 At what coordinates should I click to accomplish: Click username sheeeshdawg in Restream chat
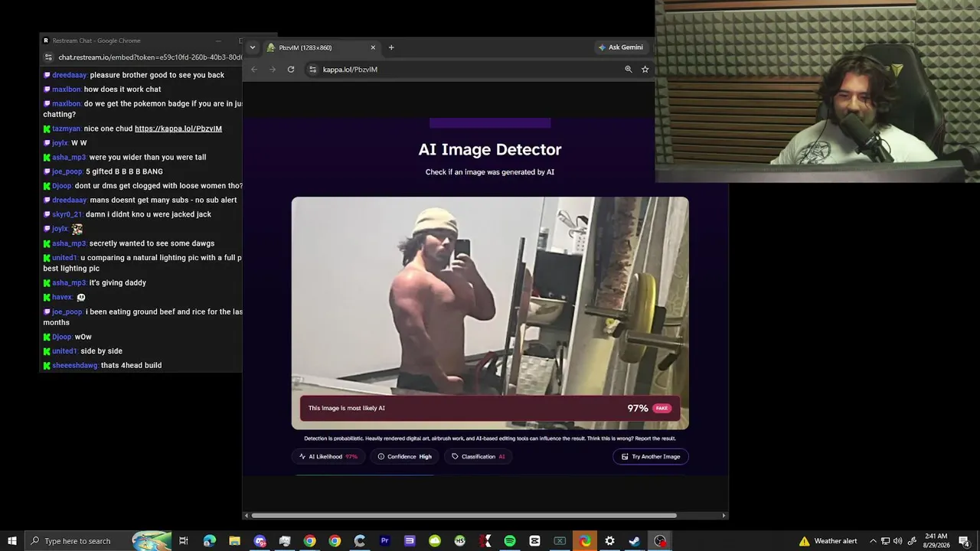tap(75, 366)
